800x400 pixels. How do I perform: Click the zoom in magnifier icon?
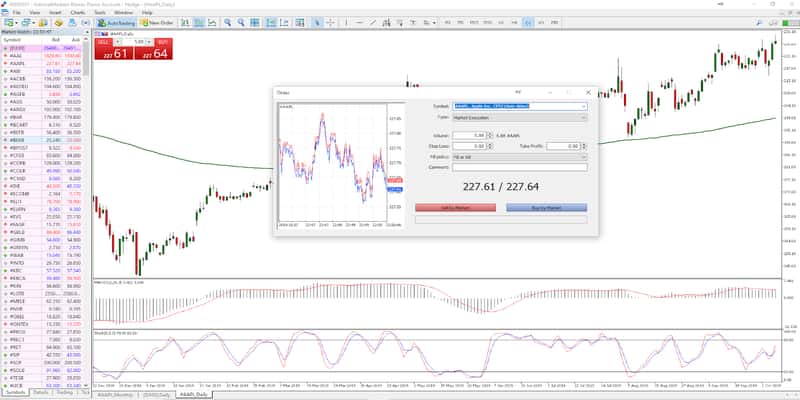pos(228,23)
